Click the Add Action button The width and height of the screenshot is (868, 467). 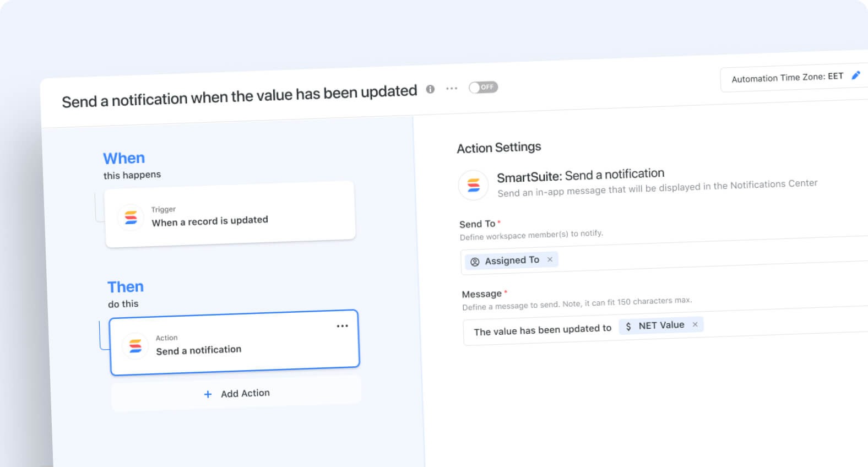pos(236,394)
